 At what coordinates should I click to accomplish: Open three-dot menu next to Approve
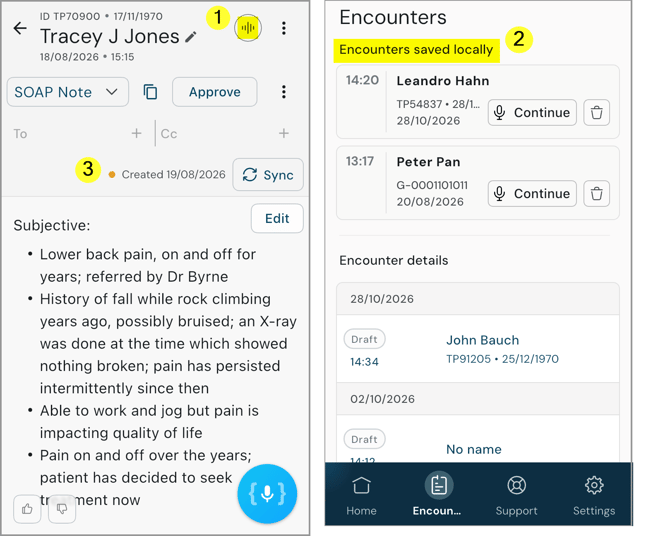(284, 92)
